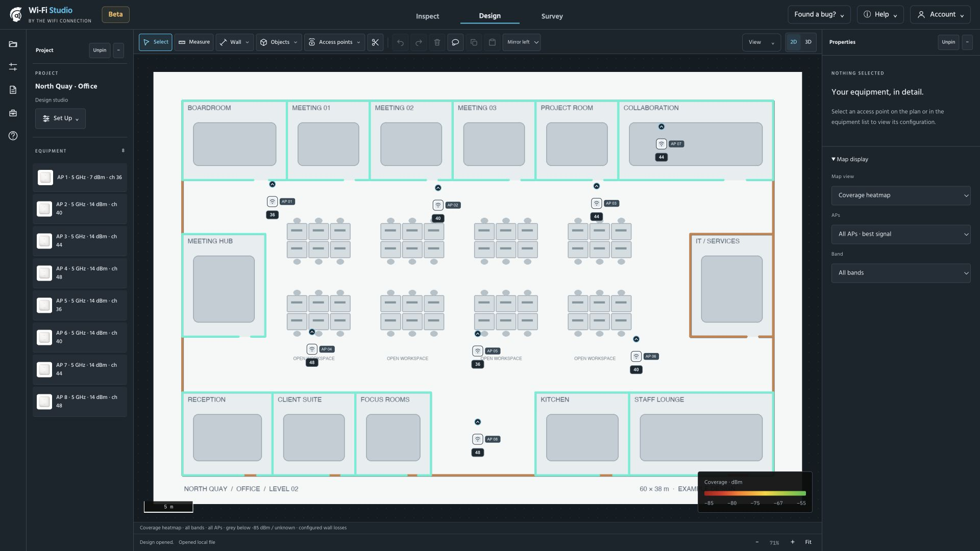
Task: Unpin the Project panel
Action: coord(100,50)
